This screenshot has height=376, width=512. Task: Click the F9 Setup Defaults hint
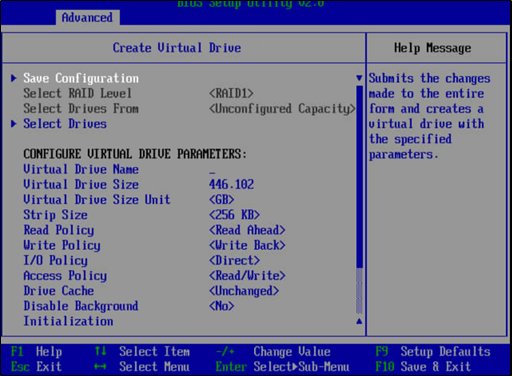point(433,352)
